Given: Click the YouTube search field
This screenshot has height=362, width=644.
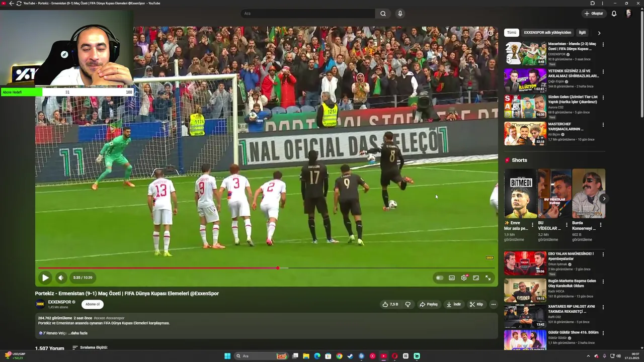Looking at the screenshot, I should point(307,14).
